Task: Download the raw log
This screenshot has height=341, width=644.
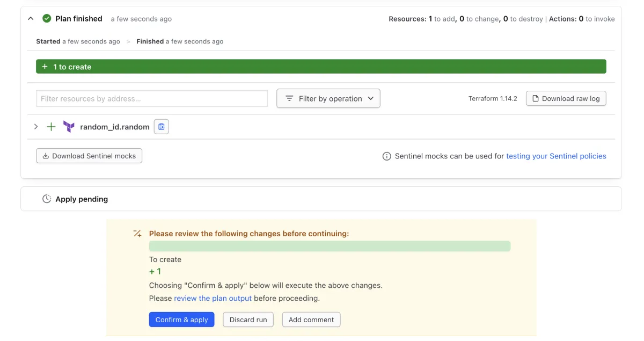Action: (x=566, y=98)
